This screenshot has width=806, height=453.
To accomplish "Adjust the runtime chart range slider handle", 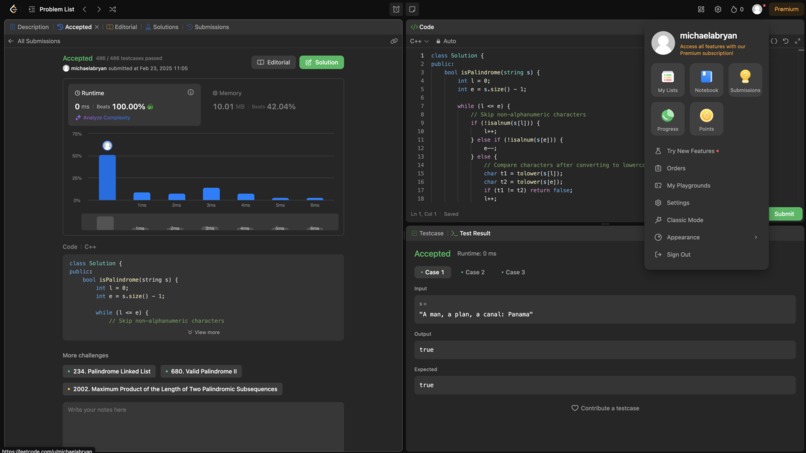I will [x=105, y=223].
